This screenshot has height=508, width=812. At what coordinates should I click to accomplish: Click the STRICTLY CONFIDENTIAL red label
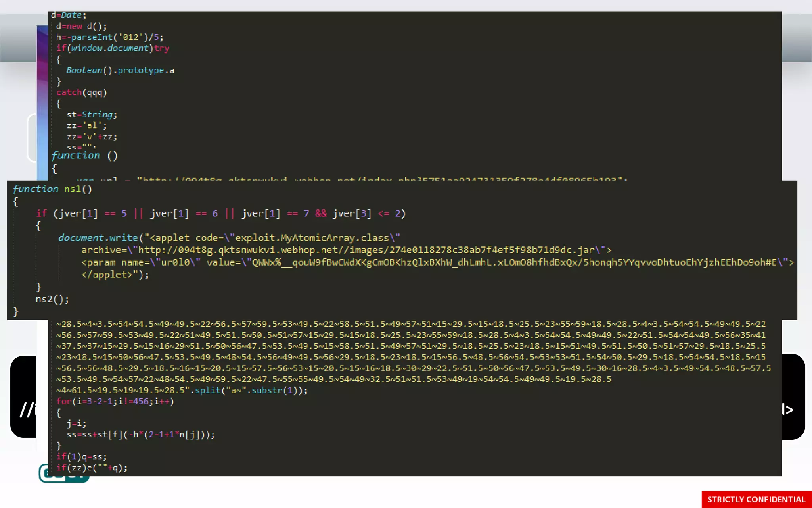tap(756, 499)
